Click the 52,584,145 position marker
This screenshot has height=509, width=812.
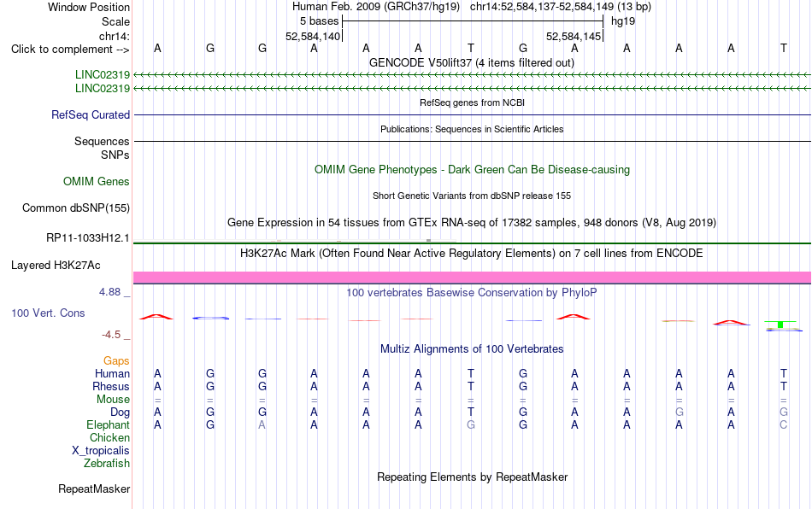point(574,36)
